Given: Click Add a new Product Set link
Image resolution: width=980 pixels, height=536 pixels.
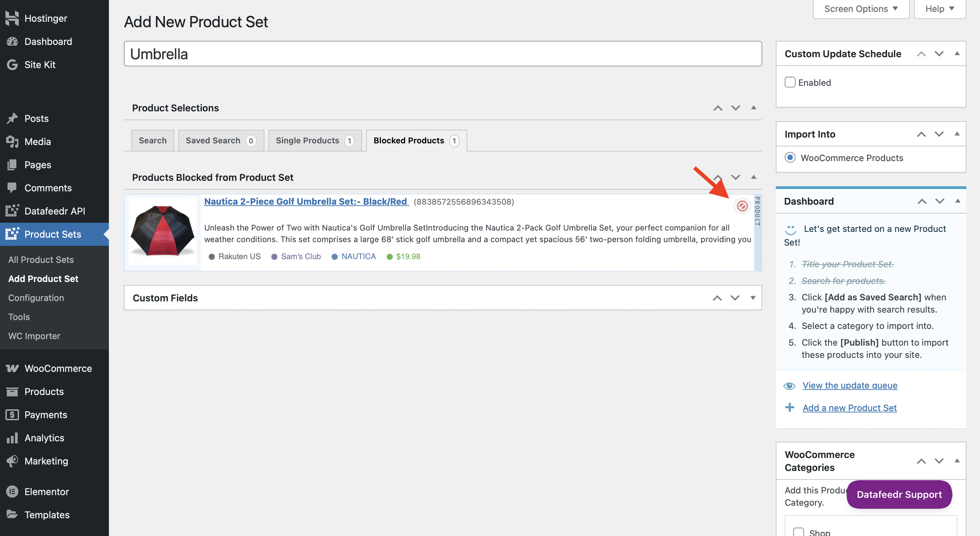Looking at the screenshot, I should tap(849, 408).
